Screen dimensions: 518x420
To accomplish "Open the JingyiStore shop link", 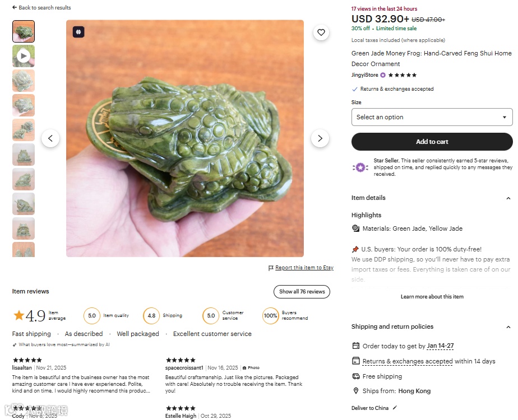I will (x=364, y=75).
